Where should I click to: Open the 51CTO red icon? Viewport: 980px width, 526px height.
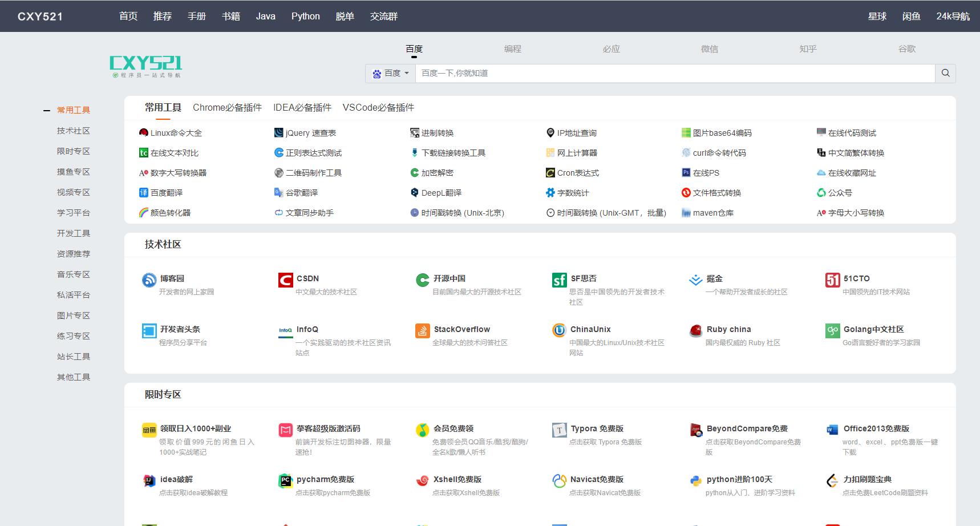pyautogui.click(x=832, y=280)
